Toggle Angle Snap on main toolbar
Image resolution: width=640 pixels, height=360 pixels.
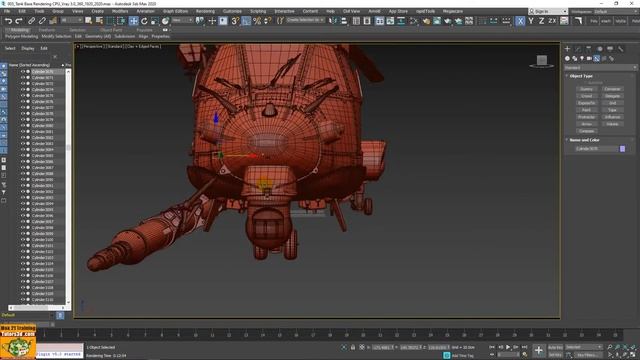[246, 21]
